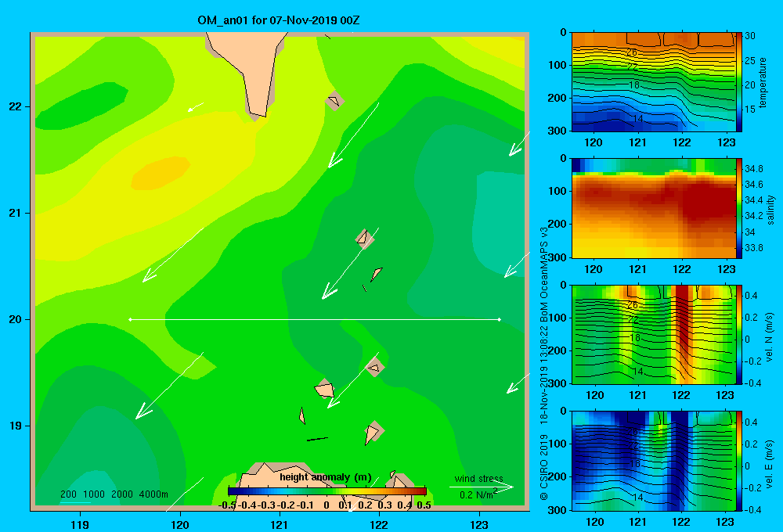This screenshot has height=532, width=783.
Task: Open the salinity cross-section plot
Action: pos(653,208)
